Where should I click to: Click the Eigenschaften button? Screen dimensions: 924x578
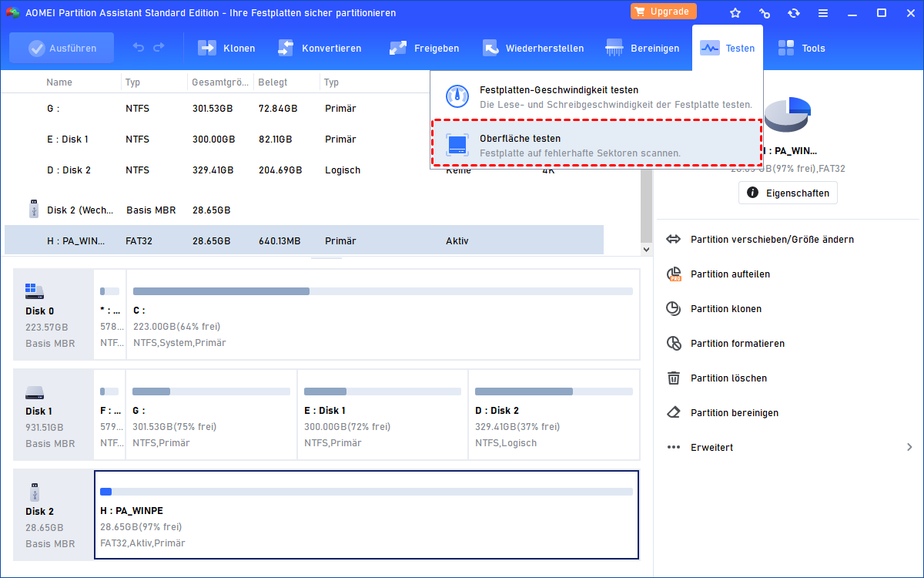point(788,193)
